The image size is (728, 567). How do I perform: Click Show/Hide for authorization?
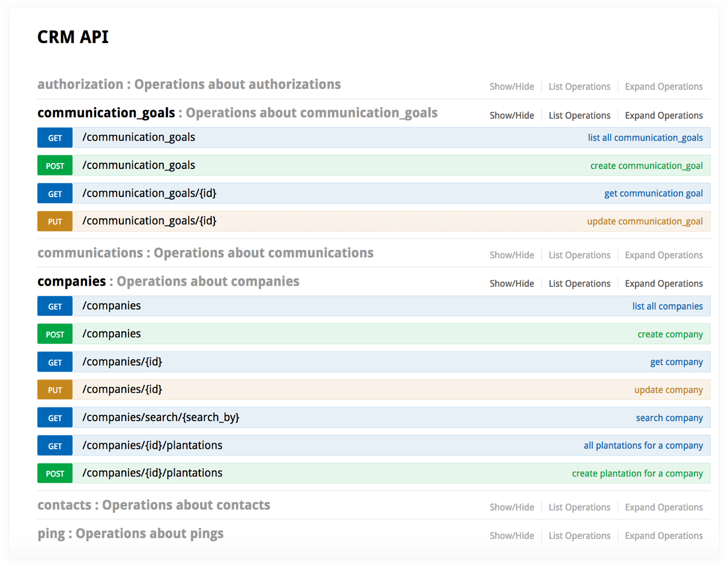click(x=512, y=87)
